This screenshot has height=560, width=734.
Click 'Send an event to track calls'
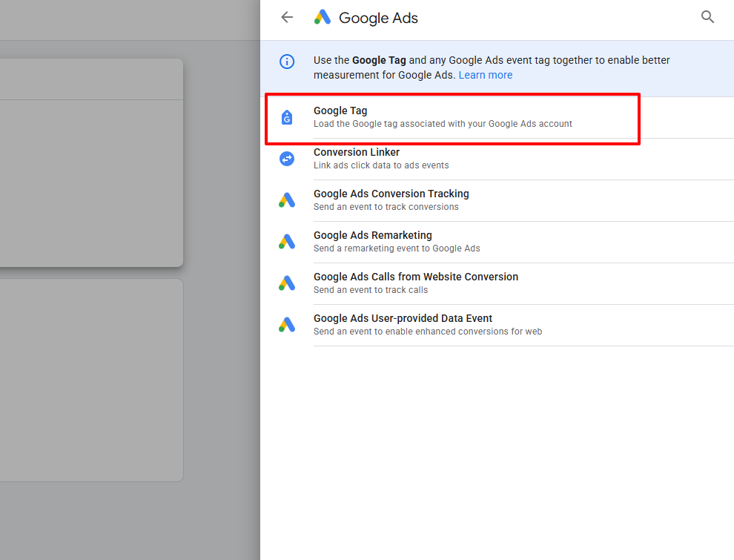(x=371, y=290)
